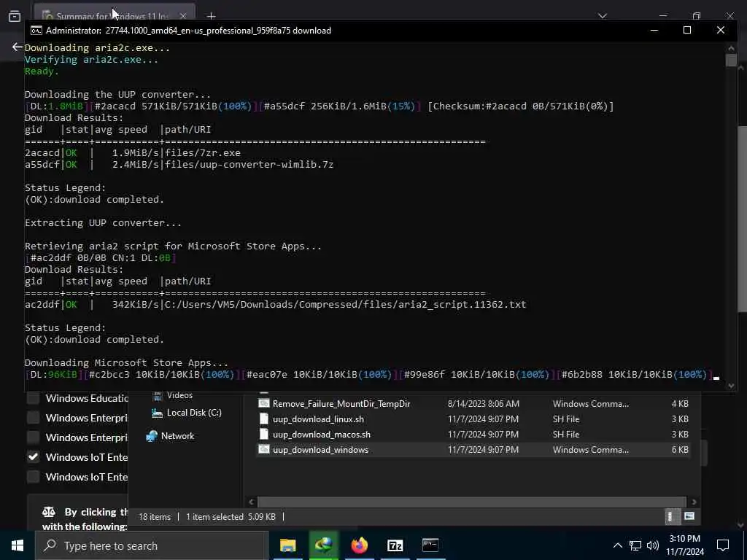The image size is (747, 560).
Task: Open the browser tab list chevron
Action: click(602, 16)
